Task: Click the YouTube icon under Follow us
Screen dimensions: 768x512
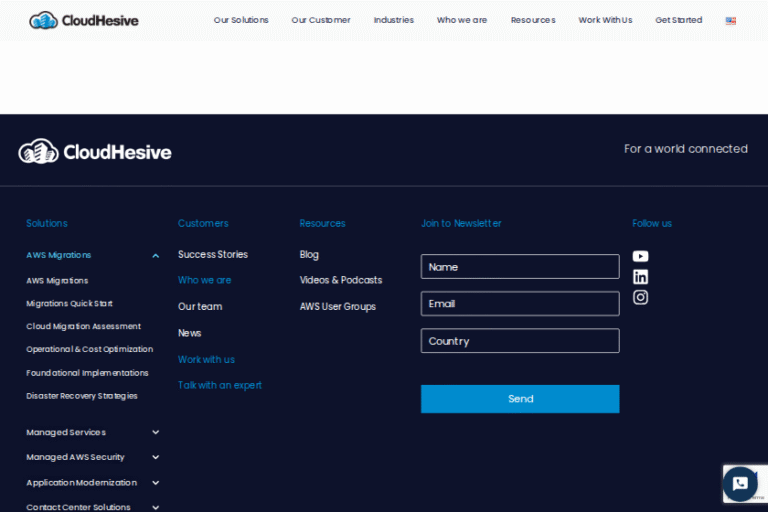Action: 640,256
